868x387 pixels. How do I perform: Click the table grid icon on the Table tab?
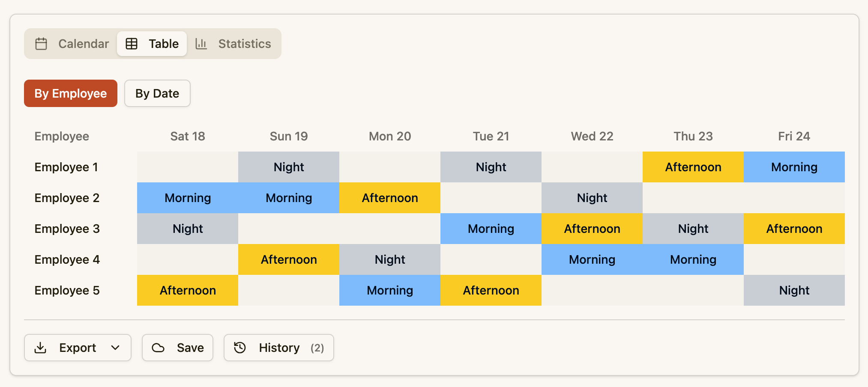(131, 43)
